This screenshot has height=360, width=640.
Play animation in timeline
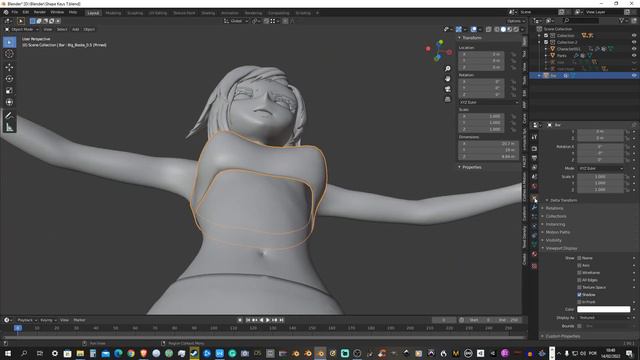tap(268, 320)
